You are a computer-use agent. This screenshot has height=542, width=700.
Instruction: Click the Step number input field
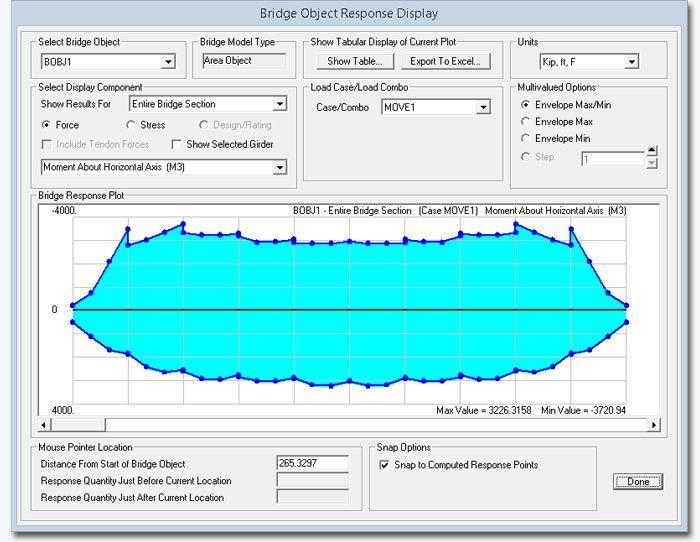click(613, 159)
